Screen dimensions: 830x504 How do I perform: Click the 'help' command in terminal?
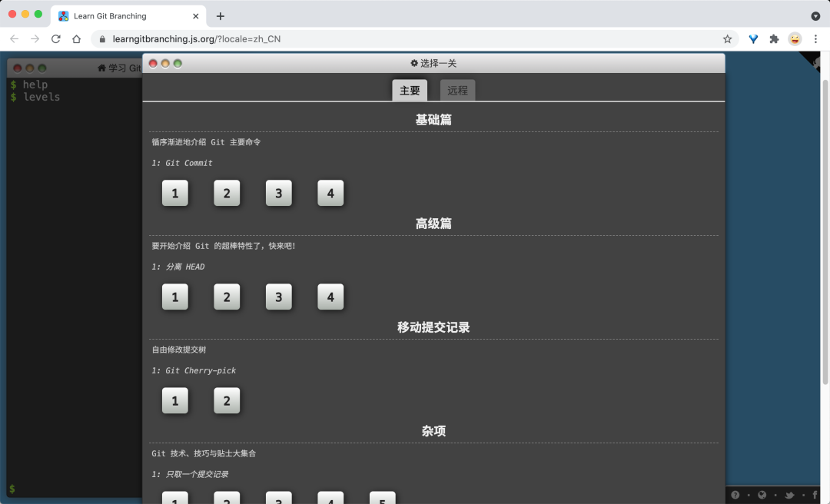35,85
